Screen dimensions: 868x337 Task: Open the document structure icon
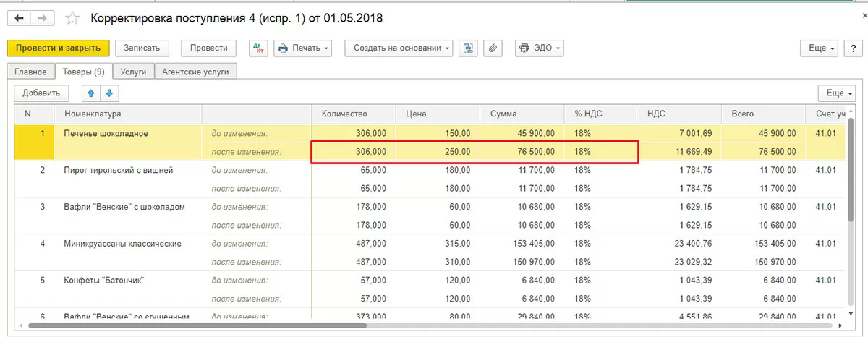click(x=468, y=48)
